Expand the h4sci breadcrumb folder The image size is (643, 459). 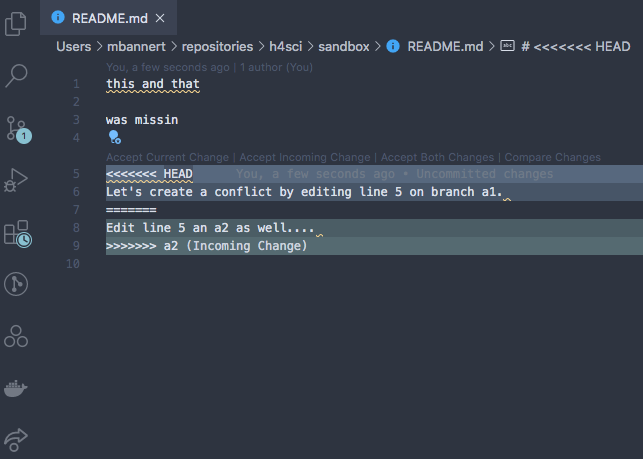pos(285,46)
